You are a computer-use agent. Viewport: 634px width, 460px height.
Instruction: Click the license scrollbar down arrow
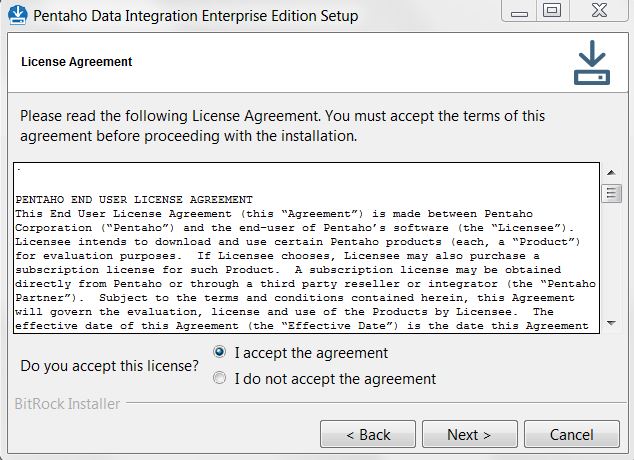click(611, 324)
